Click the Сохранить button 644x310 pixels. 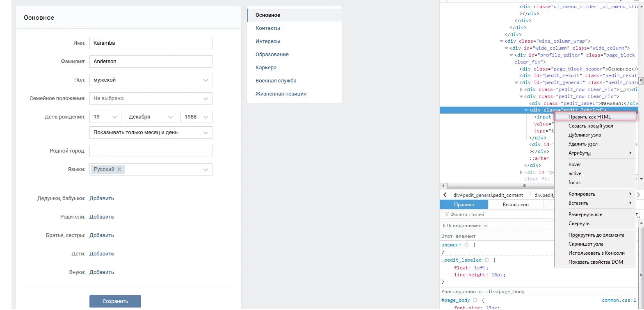point(115,301)
